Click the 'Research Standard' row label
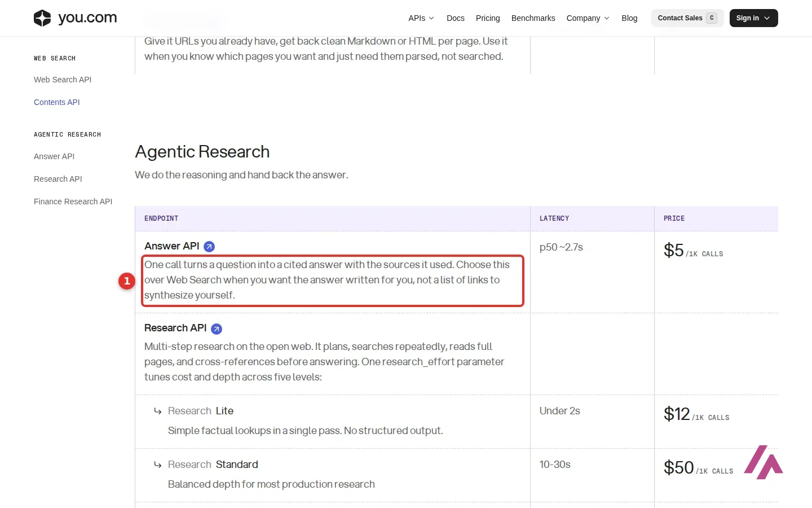This screenshot has height=508, width=812. [x=213, y=465]
